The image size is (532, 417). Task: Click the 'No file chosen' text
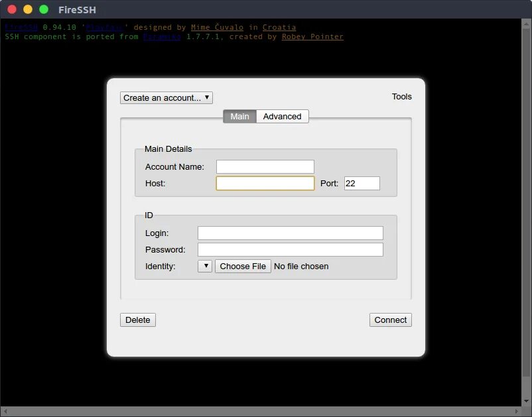click(x=301, y=266)
